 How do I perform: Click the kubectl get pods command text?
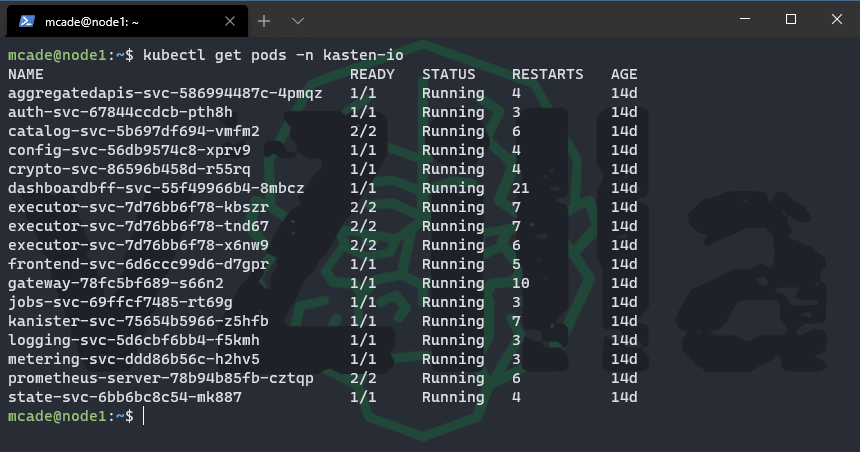click(x=273, y=55)
